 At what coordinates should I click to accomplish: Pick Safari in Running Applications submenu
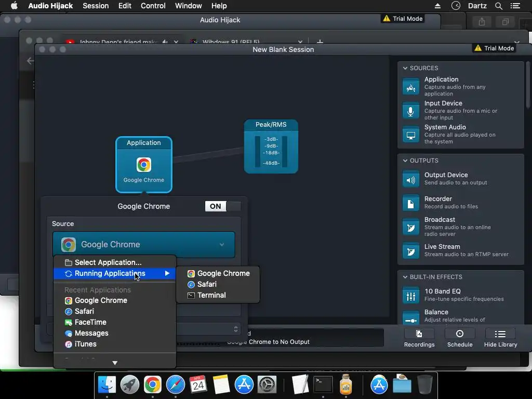(218, 284)
